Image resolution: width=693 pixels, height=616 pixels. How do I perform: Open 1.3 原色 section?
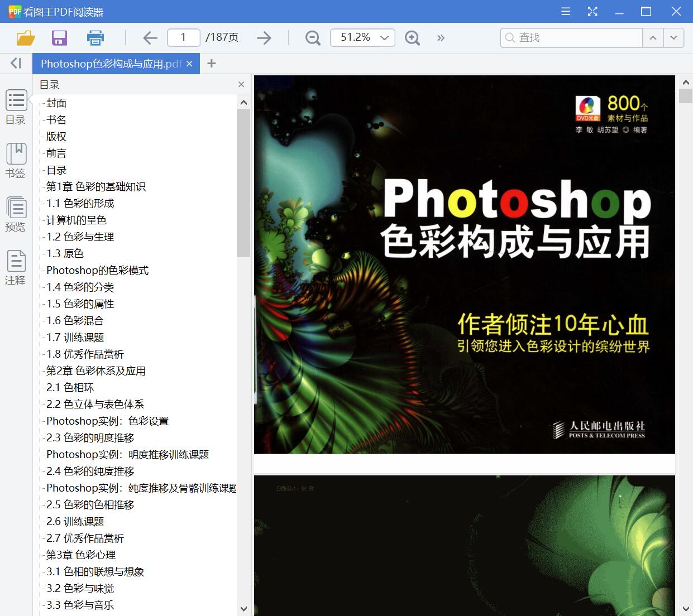pos(65,253)
